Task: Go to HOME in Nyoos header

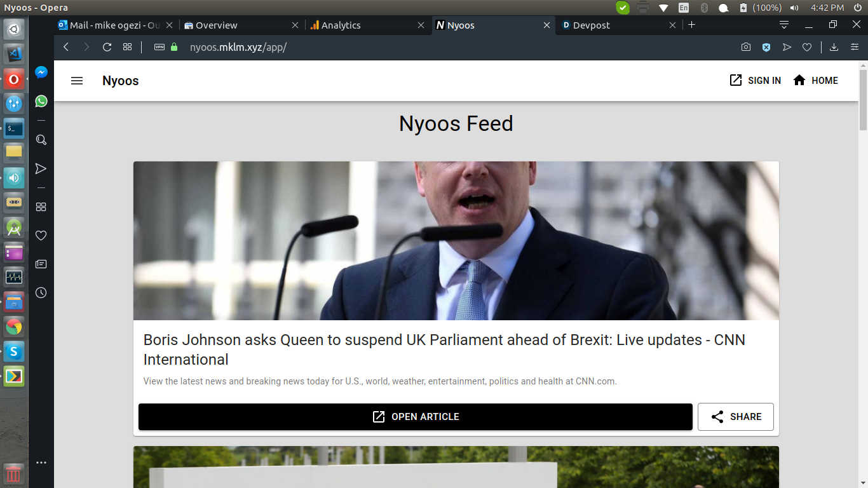Action: tap(816, 81)
